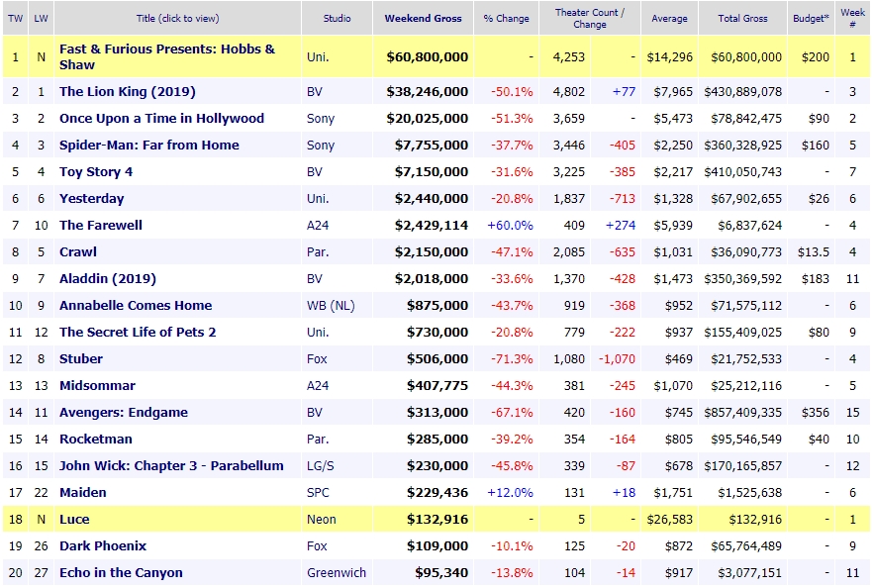This screenshot has width=873, height=588.
Task: Sort by Title column header
Action: point(177,19)
